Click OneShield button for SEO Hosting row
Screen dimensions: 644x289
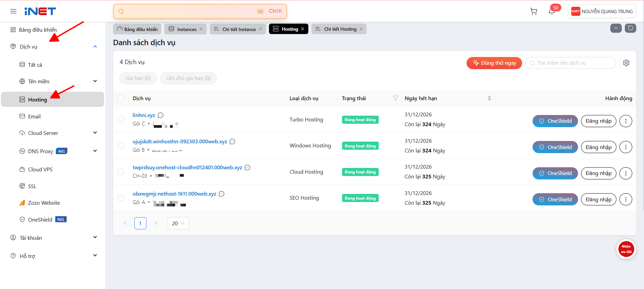pyautogui.click(x=555, y=199)
